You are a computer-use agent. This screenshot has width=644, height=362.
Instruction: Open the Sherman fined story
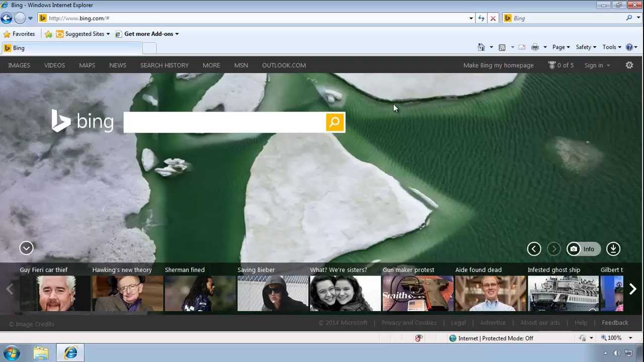pyautogui.click(x=200, y=289)
